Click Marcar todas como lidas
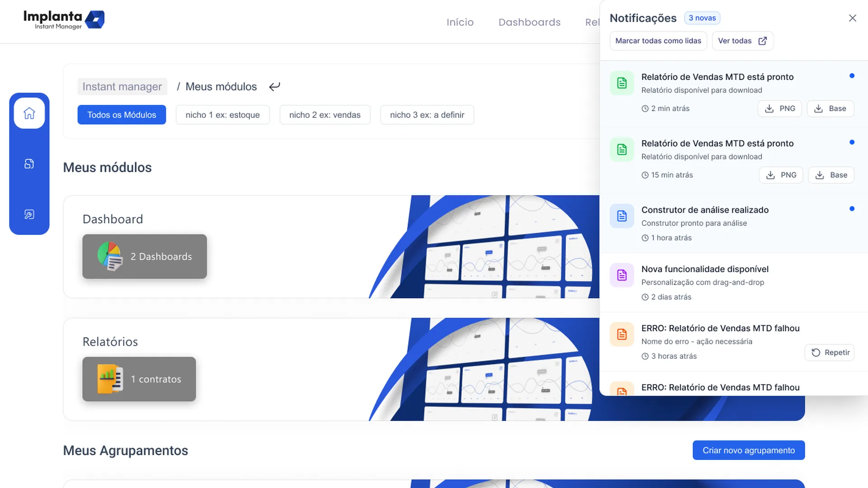The height and width of the screenshot is (488, 868). tap(658, 41)
